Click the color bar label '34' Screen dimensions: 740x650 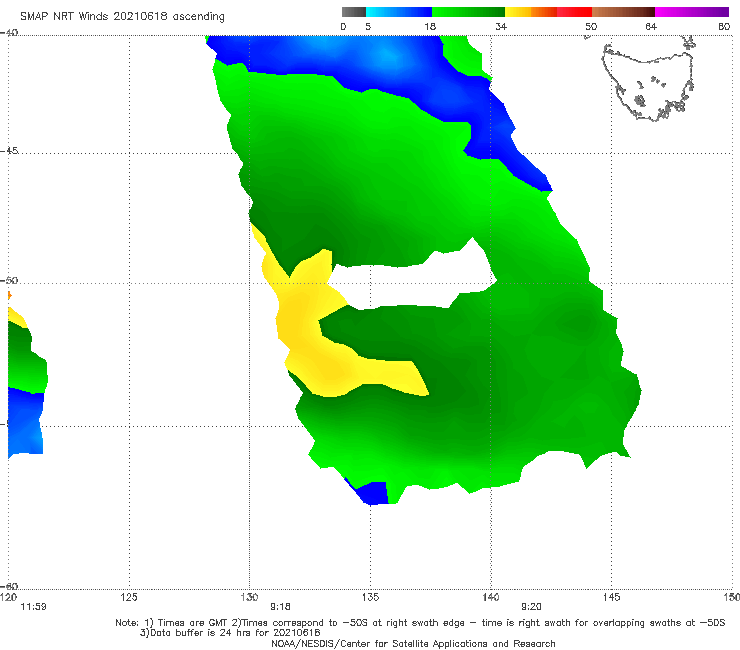coord(501,26)
